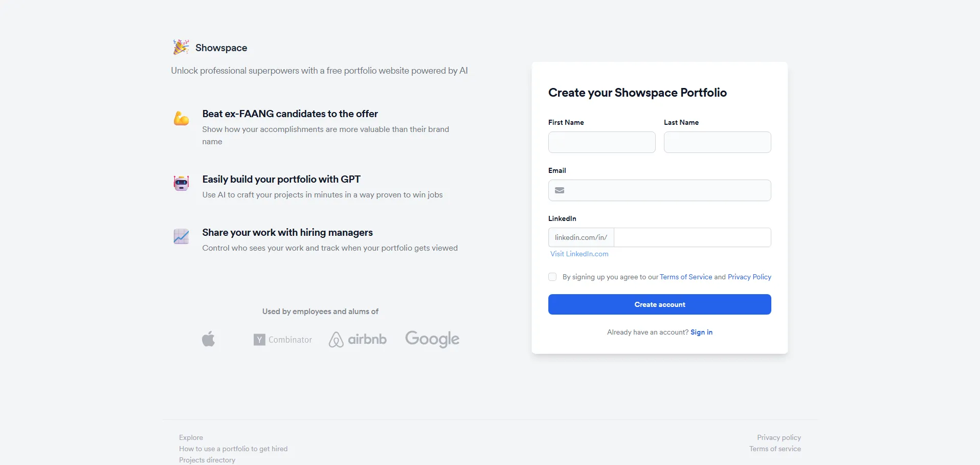Image resolution: width=980 pixels, height=465 pixels.
Task: Click the envelope icon in Email field
Action: (560, 190)
